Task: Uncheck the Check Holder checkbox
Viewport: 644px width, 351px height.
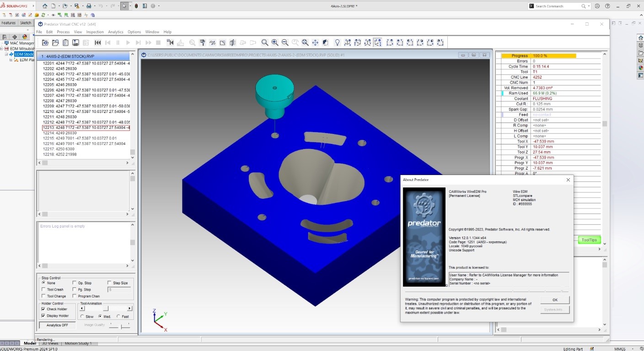Action: (43, 309)
